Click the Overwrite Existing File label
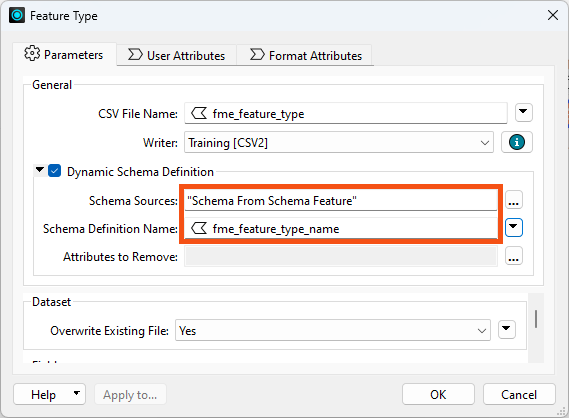Viewport: 569px width, 418px height. [110, 331]
